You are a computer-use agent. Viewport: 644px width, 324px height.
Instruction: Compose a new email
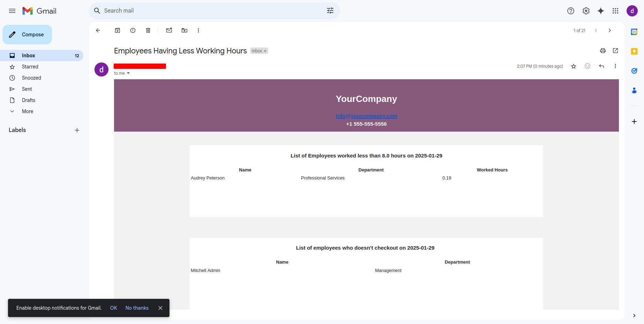tap(27, 35)
